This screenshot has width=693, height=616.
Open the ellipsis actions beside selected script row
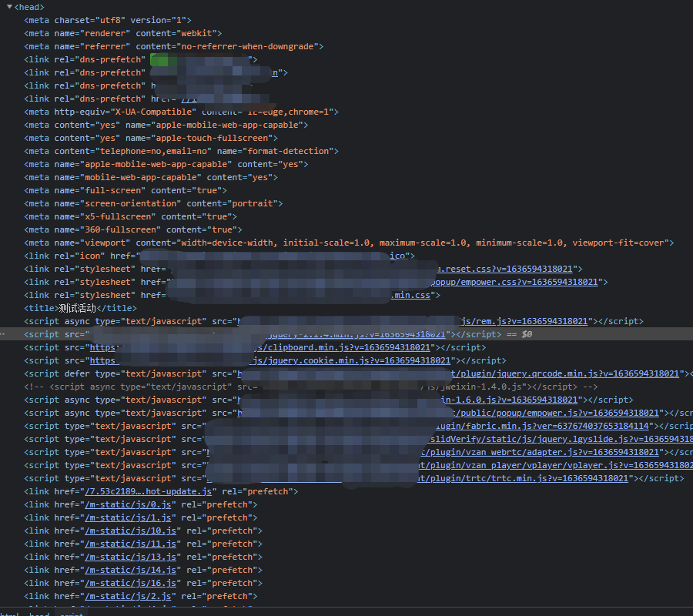point(2,334)
